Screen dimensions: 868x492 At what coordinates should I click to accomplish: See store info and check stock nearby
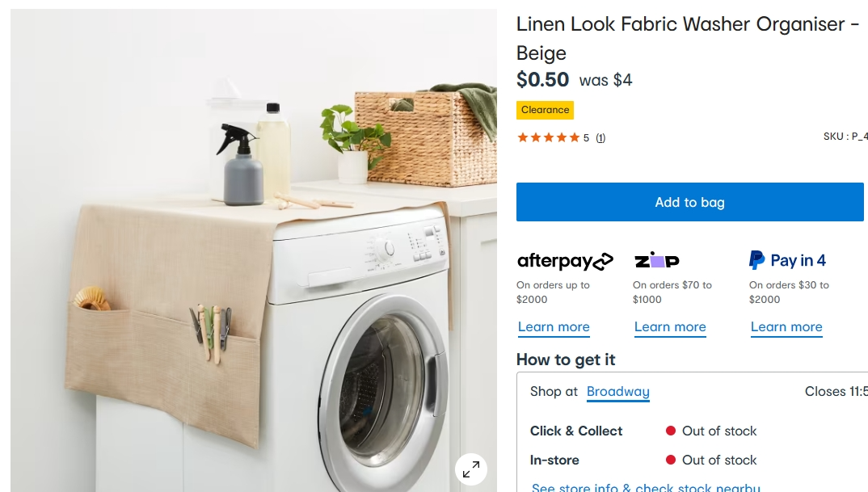(x=646, y=487)
